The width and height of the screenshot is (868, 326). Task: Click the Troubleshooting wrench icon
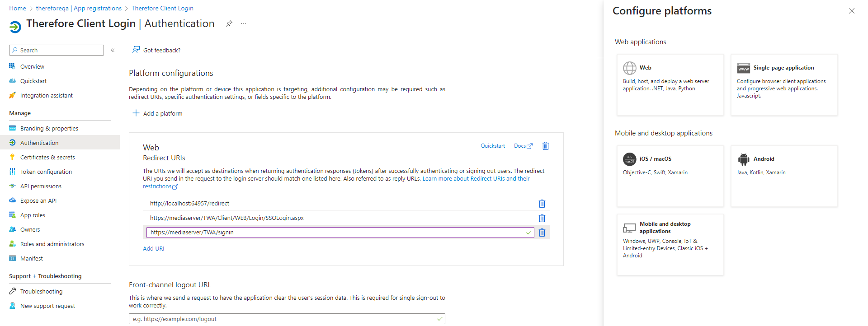[12, 291]
